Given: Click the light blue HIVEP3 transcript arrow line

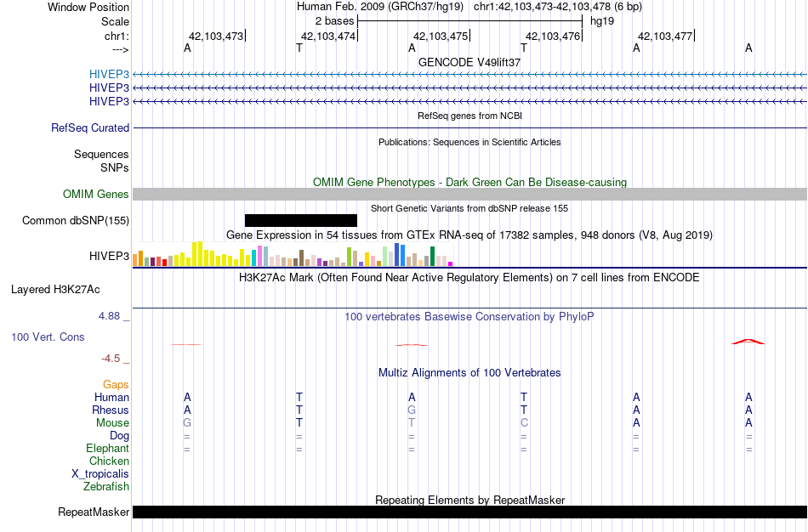Looking at the screenshot, I should point(470,75).
